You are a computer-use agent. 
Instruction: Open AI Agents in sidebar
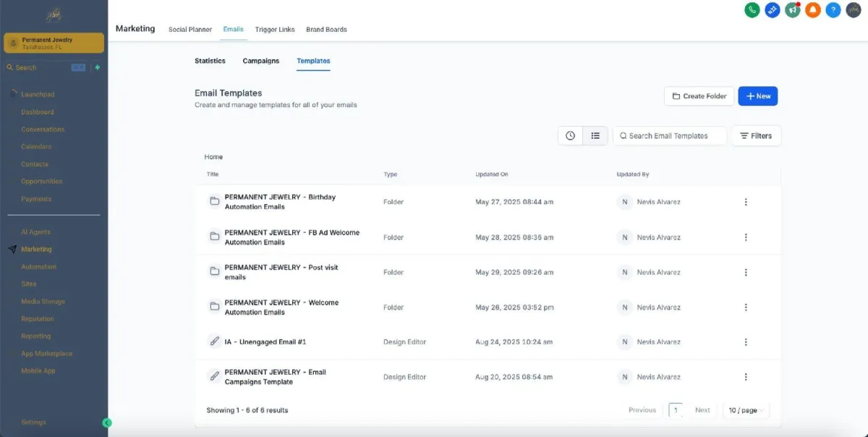coord(35,232)
